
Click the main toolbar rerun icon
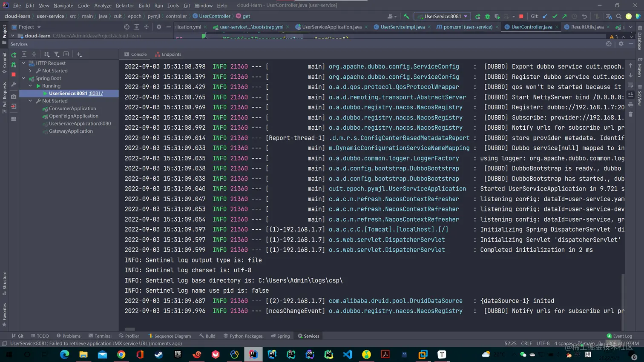(478, 16)
